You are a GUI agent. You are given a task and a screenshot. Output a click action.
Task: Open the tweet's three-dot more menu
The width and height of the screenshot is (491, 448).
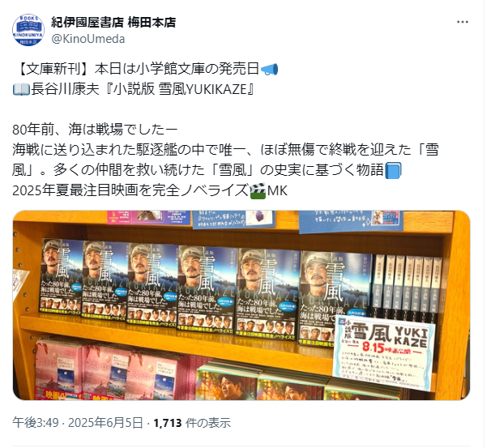click(462, 22)
